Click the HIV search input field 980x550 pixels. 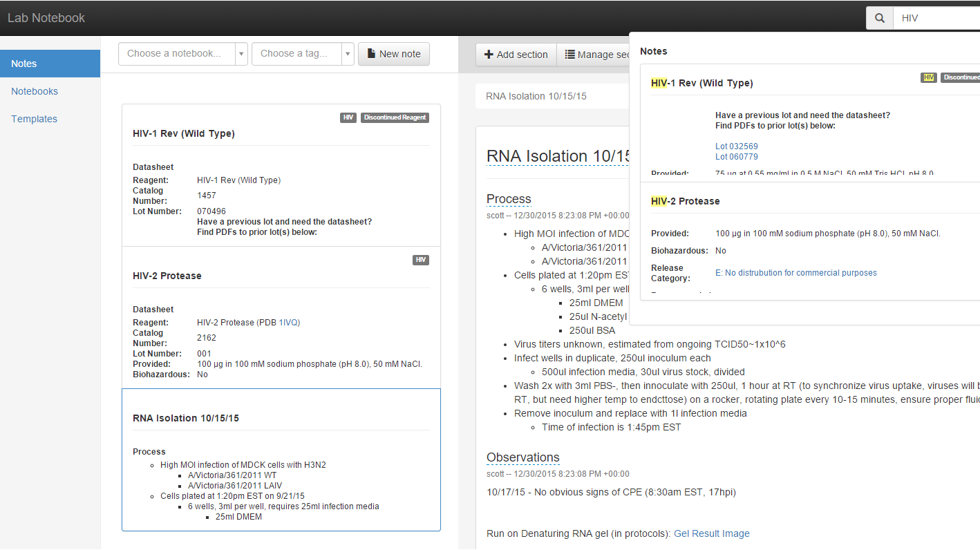click(936, 18)
